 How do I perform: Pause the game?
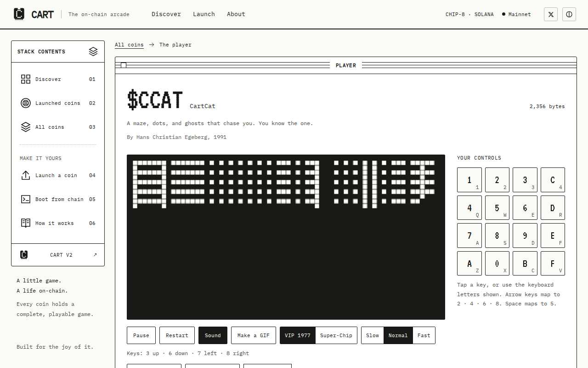tap(141, 335)
